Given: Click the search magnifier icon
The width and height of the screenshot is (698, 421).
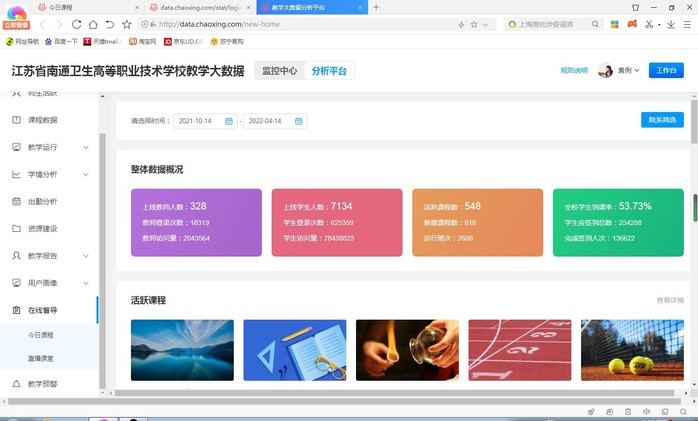Looking at the screenshot, I should [595, 24].
